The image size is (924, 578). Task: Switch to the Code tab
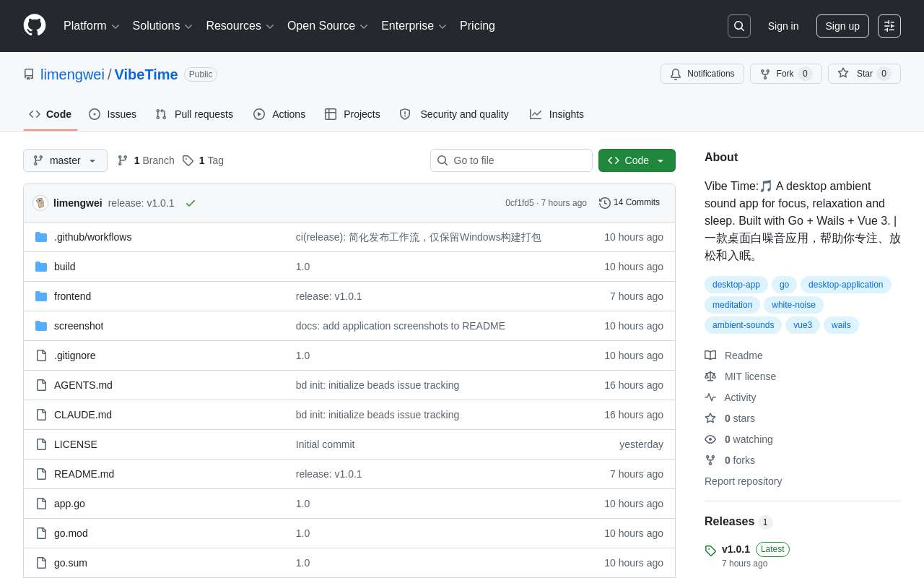pyautogui.click(x=51, y=114)
